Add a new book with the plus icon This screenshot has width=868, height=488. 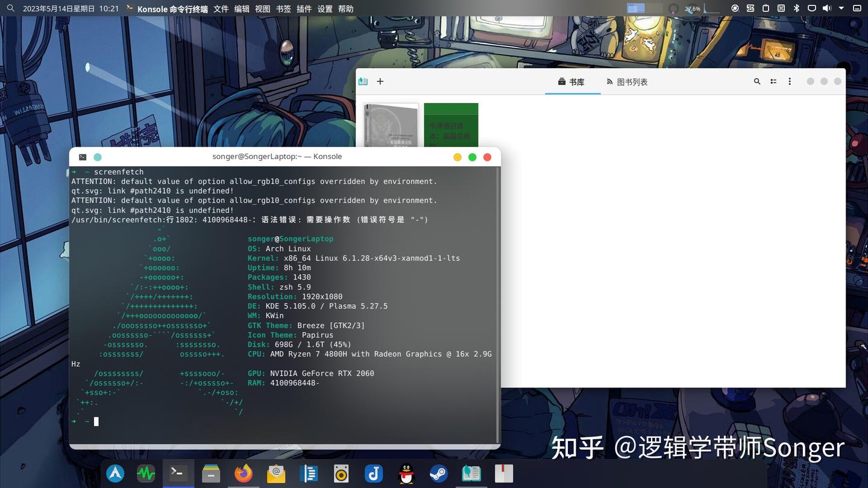[x=380, y=81]
